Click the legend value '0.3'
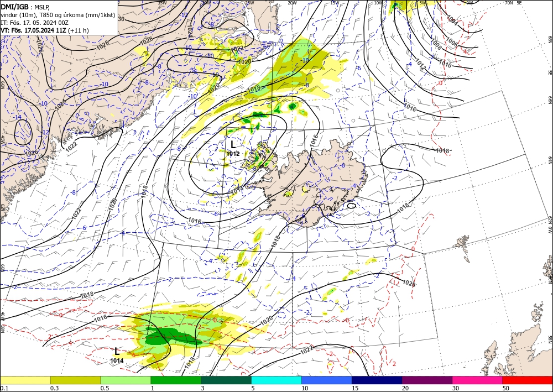 [x=54, y=388]
